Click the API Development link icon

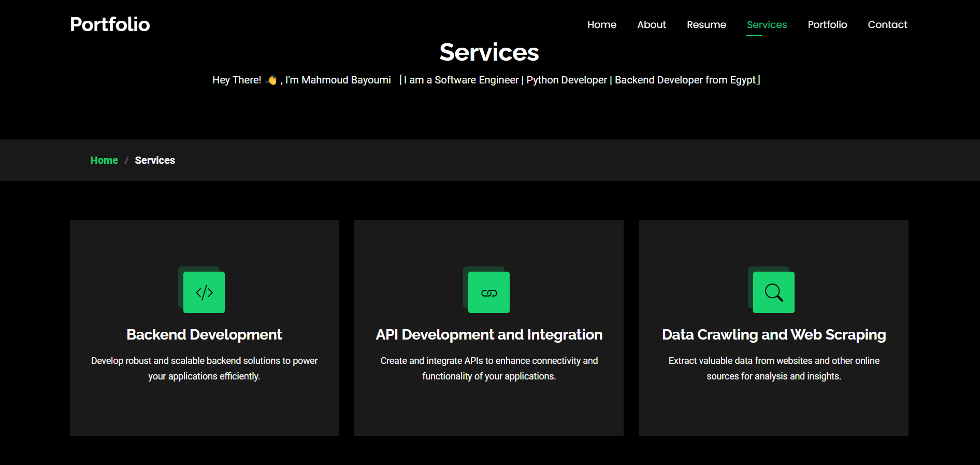pyautogui.click(x=489, y=292)
